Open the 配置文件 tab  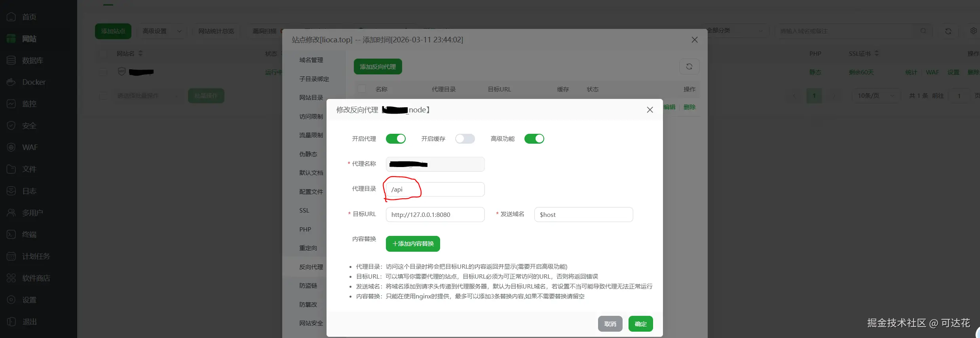[x=311, y=192]
